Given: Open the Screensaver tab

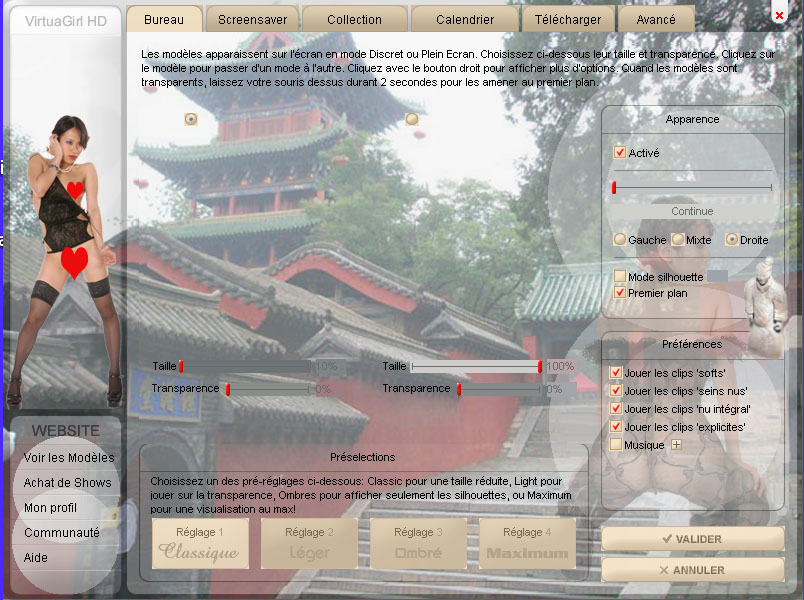Looking at the screenshot, I should tap(252, 19).
